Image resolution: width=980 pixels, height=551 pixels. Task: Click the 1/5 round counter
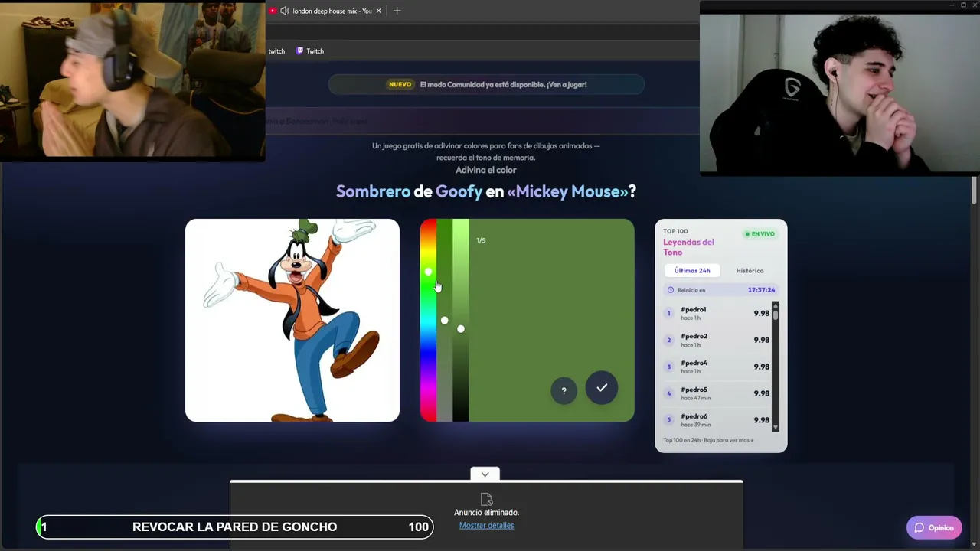[481, 240]
